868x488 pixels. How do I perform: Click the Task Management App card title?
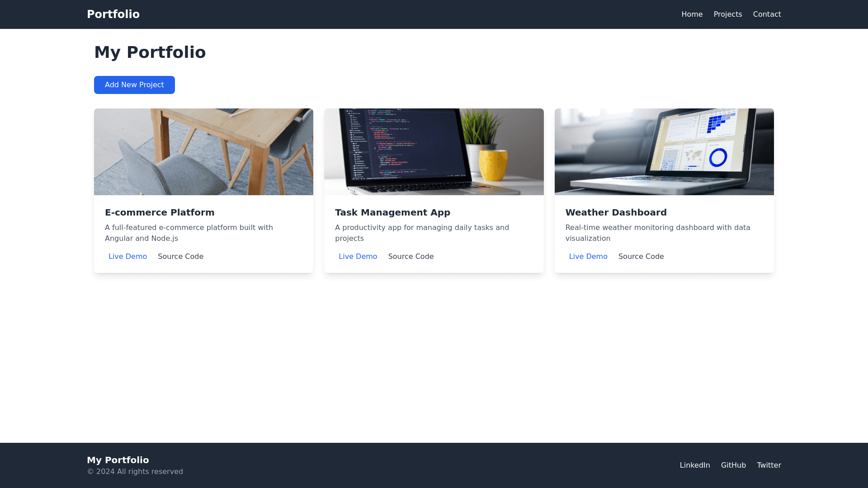(x=392, y=212)
